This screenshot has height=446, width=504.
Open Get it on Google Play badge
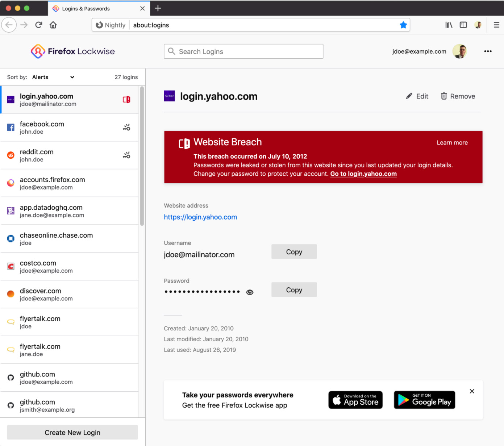tap(425, 400)
